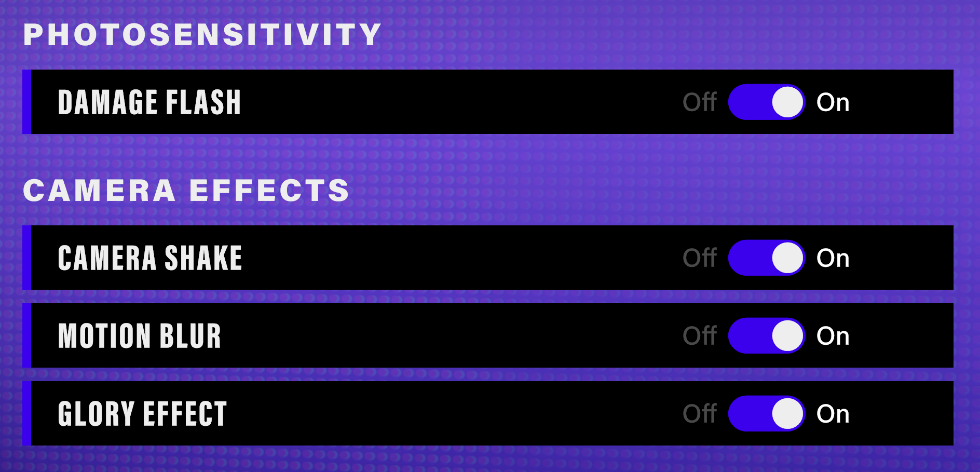
Task: Set Camera Shake to Off via label
Action: tap(699, 258)
